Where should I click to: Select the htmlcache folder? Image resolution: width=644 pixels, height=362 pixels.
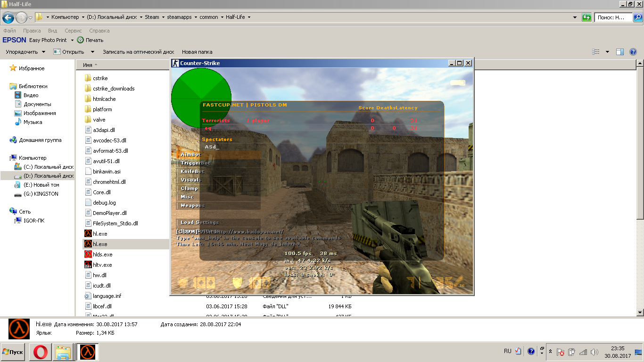[104, 99]
